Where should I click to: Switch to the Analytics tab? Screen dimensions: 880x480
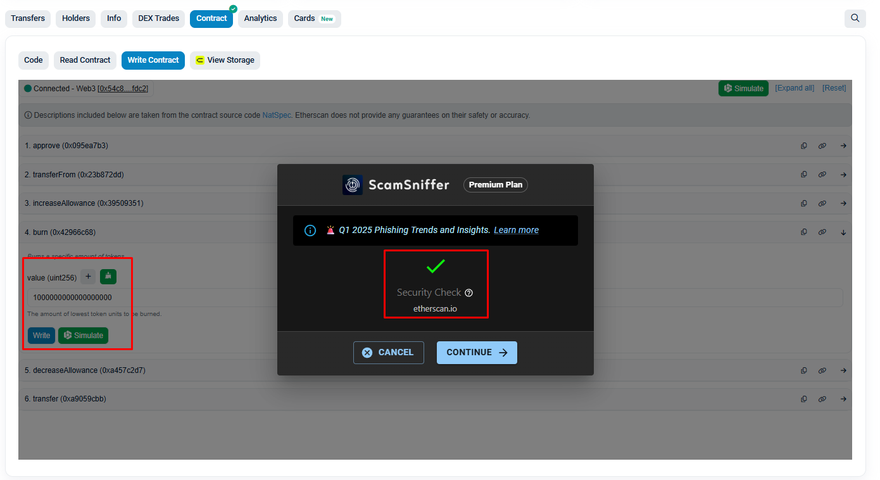[x=260, y=18]
